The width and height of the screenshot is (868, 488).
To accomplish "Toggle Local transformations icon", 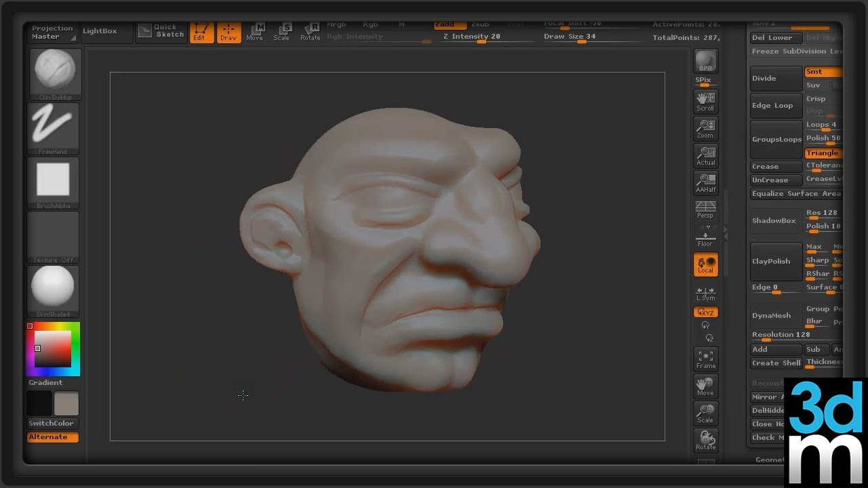I will coord(706,264).
